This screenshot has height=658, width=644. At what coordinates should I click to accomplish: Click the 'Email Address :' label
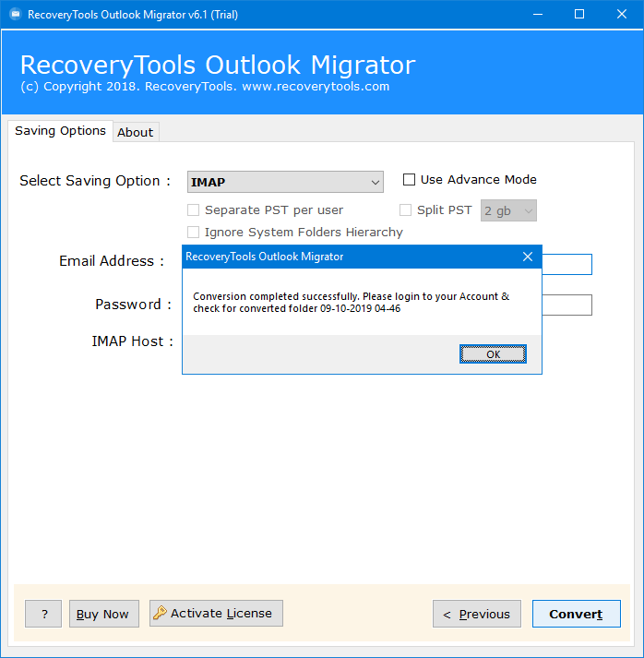click(112, 261)
